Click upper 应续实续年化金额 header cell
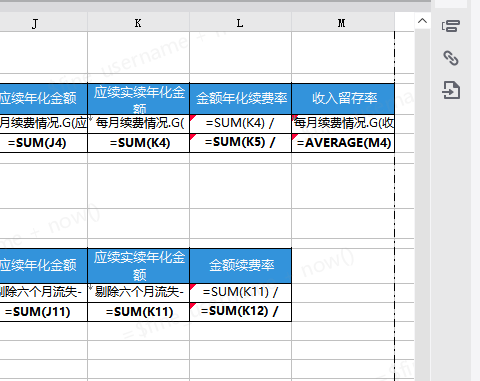 click(138, 99)
